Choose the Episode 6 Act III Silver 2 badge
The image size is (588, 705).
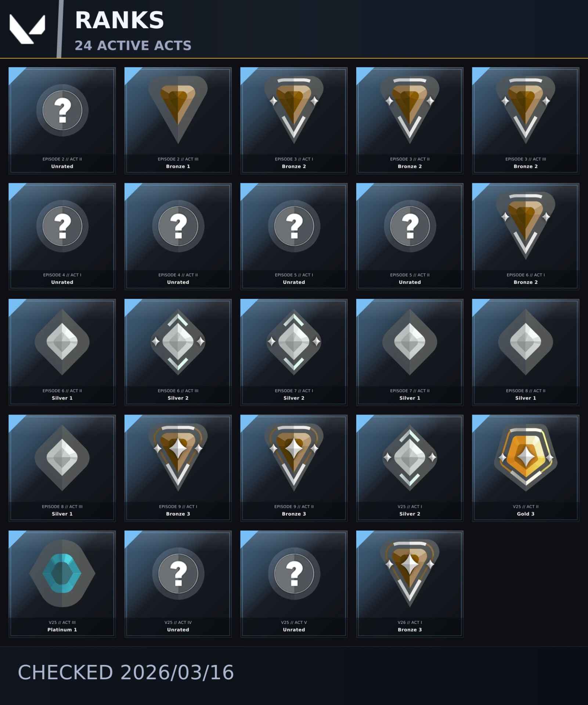178,342
